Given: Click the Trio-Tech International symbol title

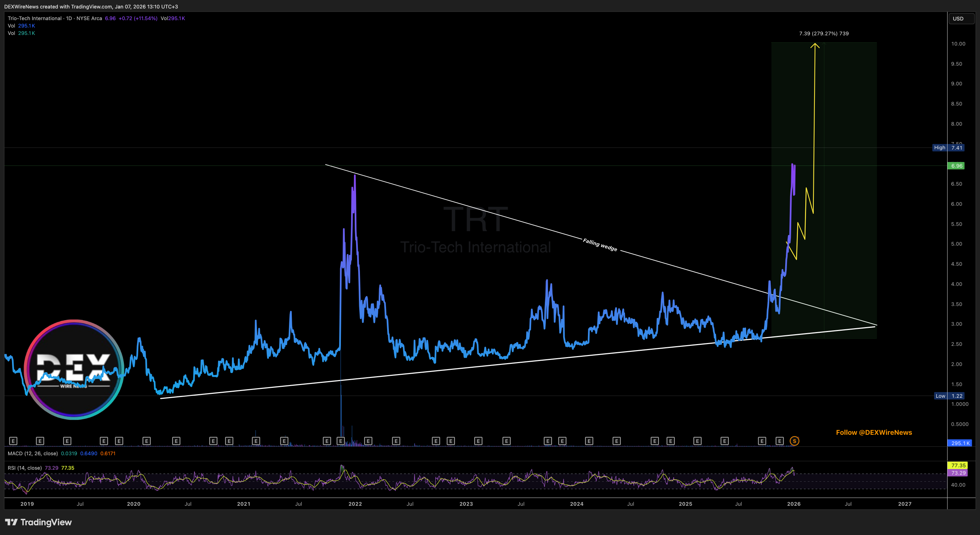Looking at the screenshot, I should click(35, 18).
